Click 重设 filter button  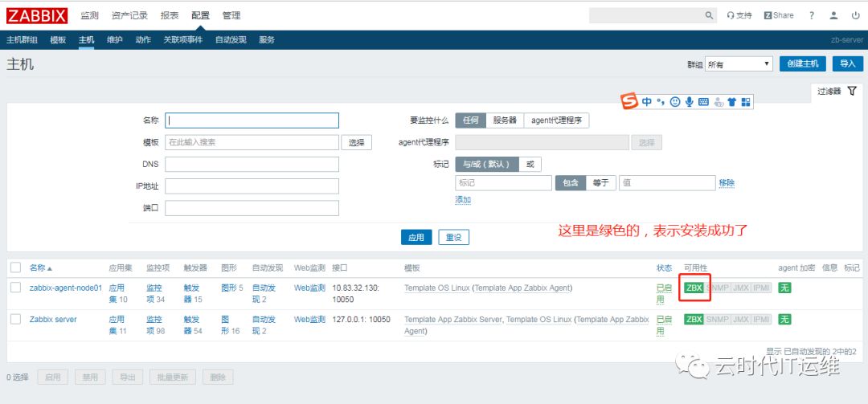pyautogui.click(x=454, y=238)
